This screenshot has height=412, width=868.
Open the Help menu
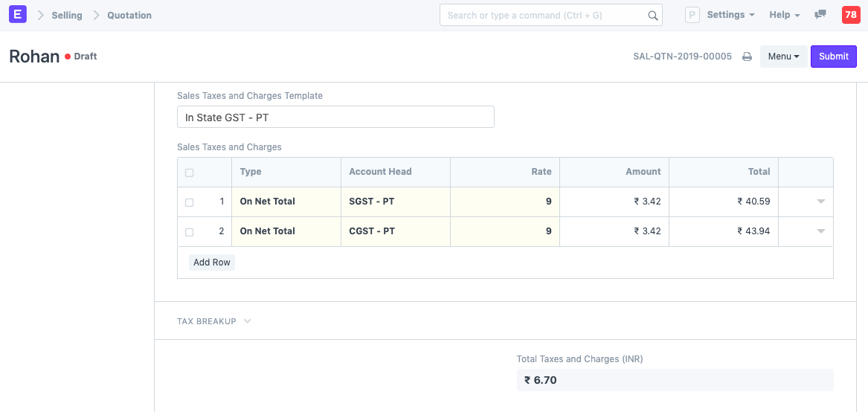pos(784,15)
